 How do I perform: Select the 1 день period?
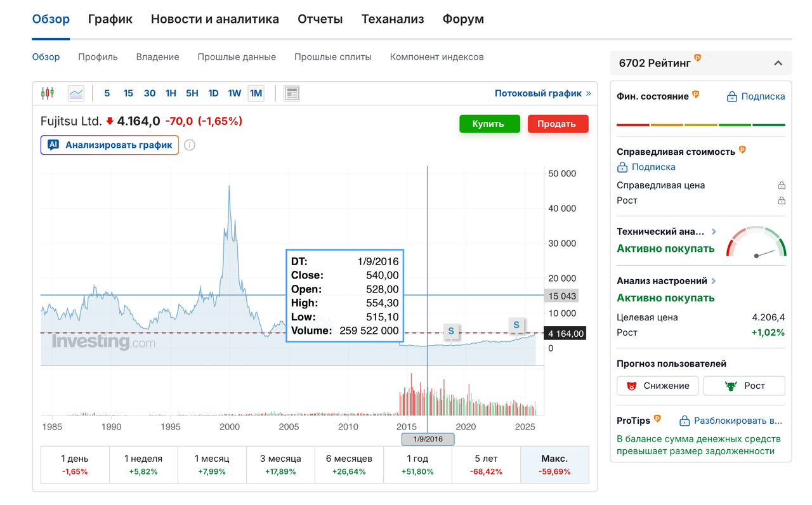[75, 464]
